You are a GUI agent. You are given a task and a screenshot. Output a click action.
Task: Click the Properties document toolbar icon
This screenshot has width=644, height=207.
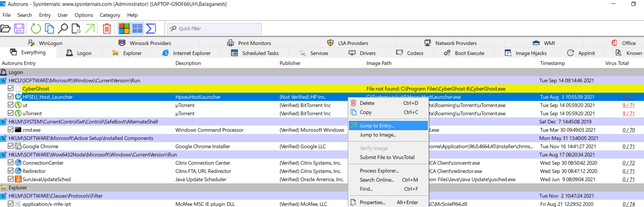coord(76,28)
